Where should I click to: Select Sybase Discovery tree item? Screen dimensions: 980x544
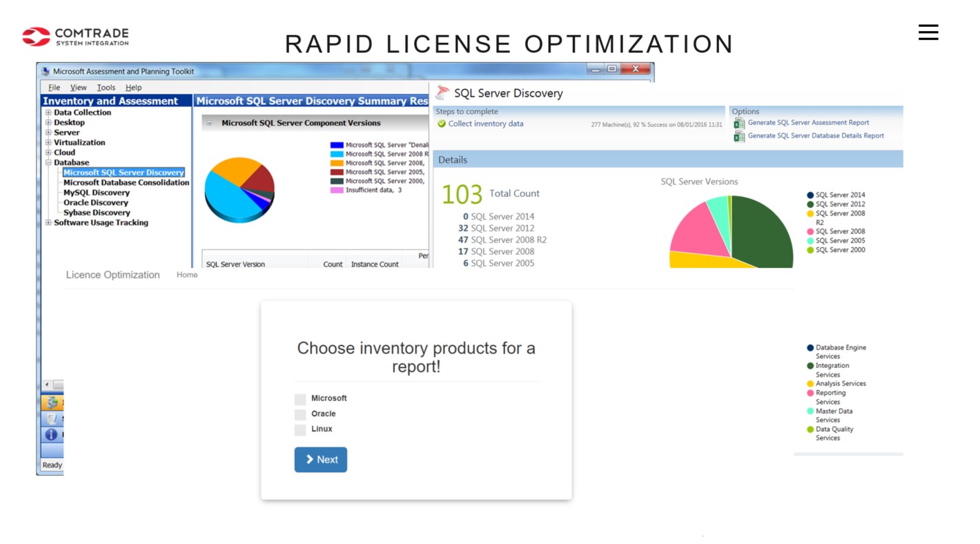coord(97,213)
